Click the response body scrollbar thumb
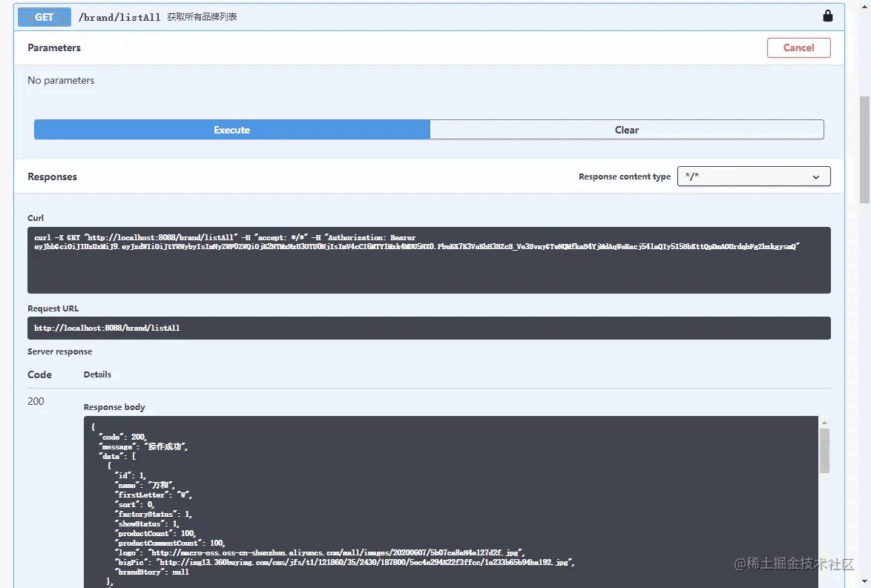The width and height of the screenshot is (871, 588). (824, 450)
